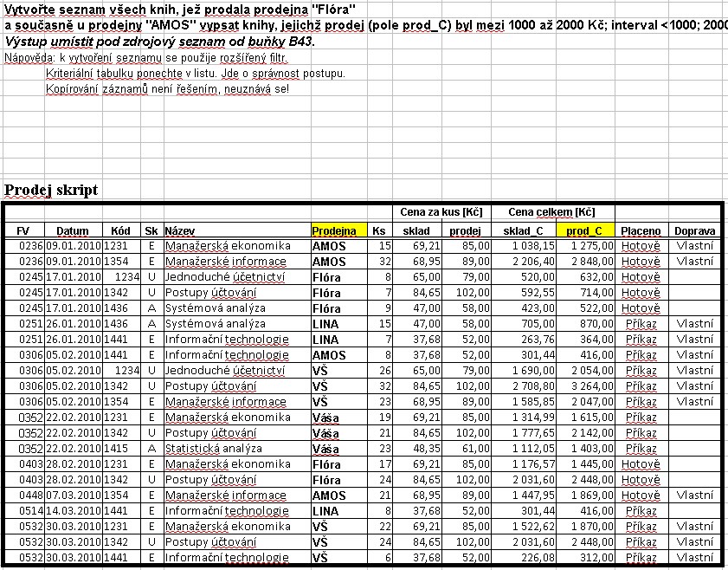Select prod_C value 1 870,00
This screenshot has width=728, height=570.
[x=585, y=527]
